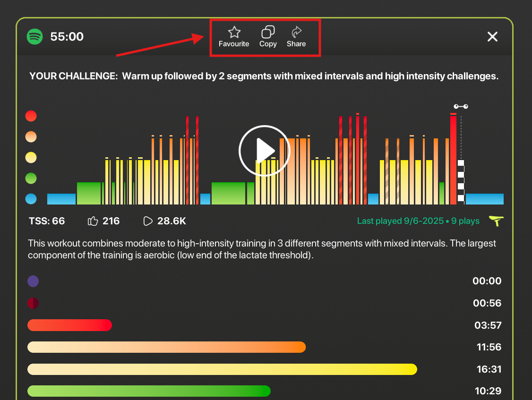Screen dimensions: 532x400
Task: Play the workout with the large play button
Action: click(x=264, y=151)
